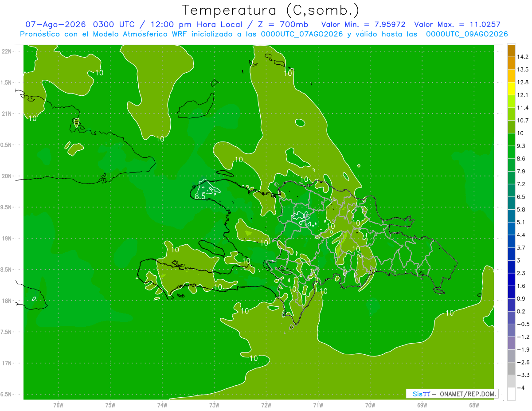Select light green swatch between 11.4 and 10.7
532x411 pixels.
pyautogui.click(x=511, y=114)
